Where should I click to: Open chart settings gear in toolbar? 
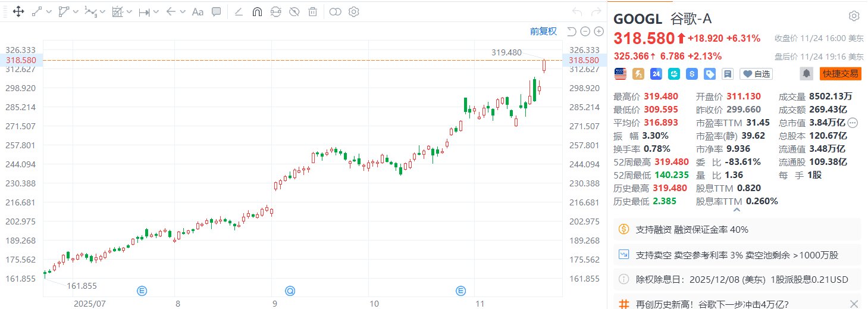[353, 11]
